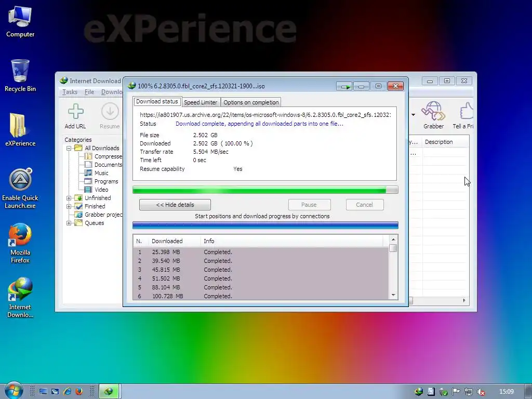The height and width of the screenshot is (399, 532).
Task: Click the connections list scroll-down arrow
Action: coord(393,295)
